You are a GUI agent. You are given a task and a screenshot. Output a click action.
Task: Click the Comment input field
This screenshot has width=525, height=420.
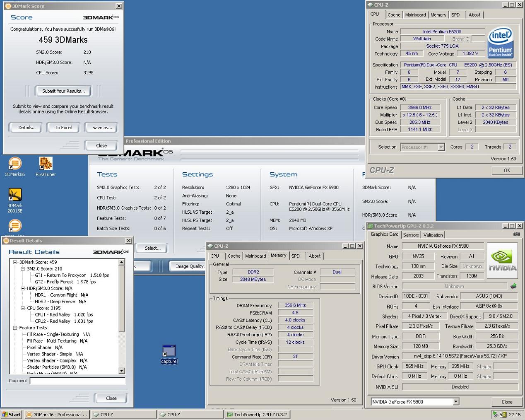(77, 381)
